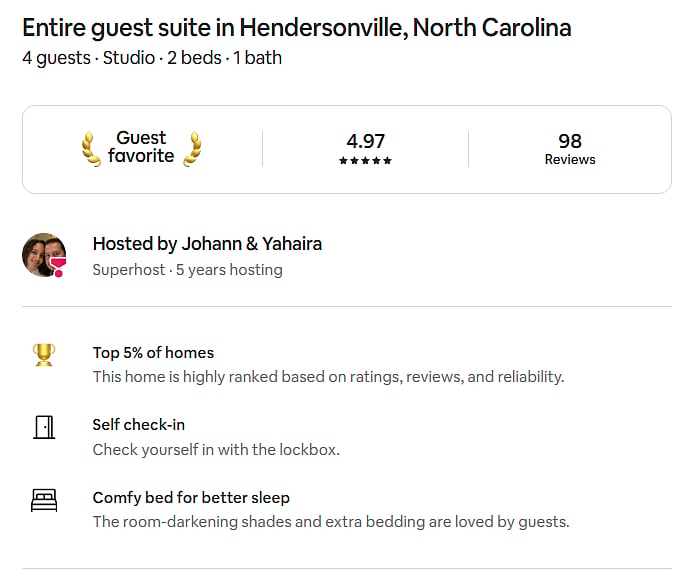Open Hosted by Johann & Yahaira
Screen dimensions: 690x573
207,244
